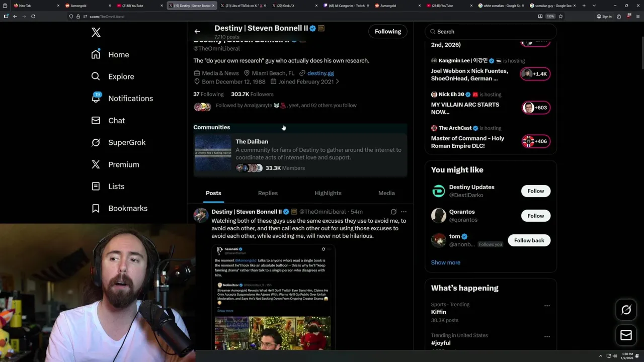The height and width of the screenshot is (362, 644).
Task: Click the browser back arrow
Action: [15, 16]
